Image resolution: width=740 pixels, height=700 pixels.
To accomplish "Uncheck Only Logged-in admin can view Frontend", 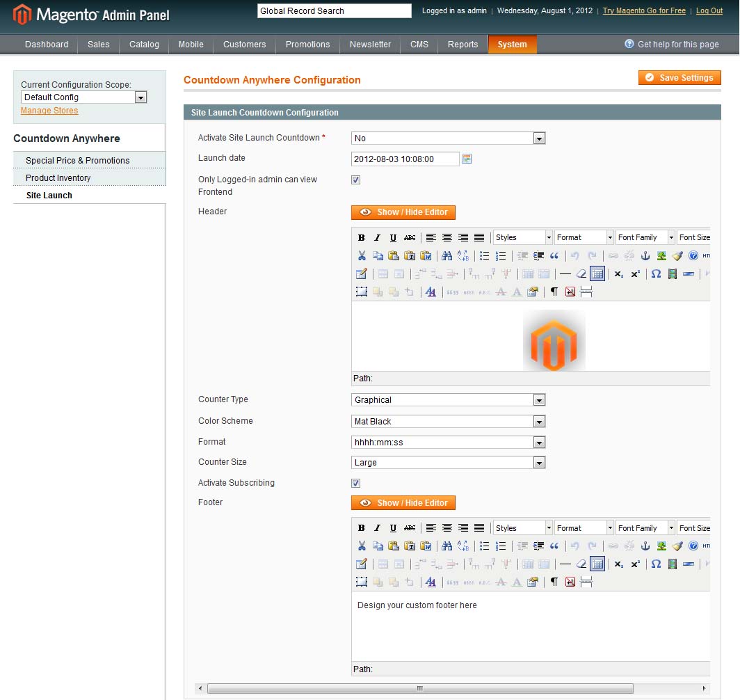I will click(356, 180).
